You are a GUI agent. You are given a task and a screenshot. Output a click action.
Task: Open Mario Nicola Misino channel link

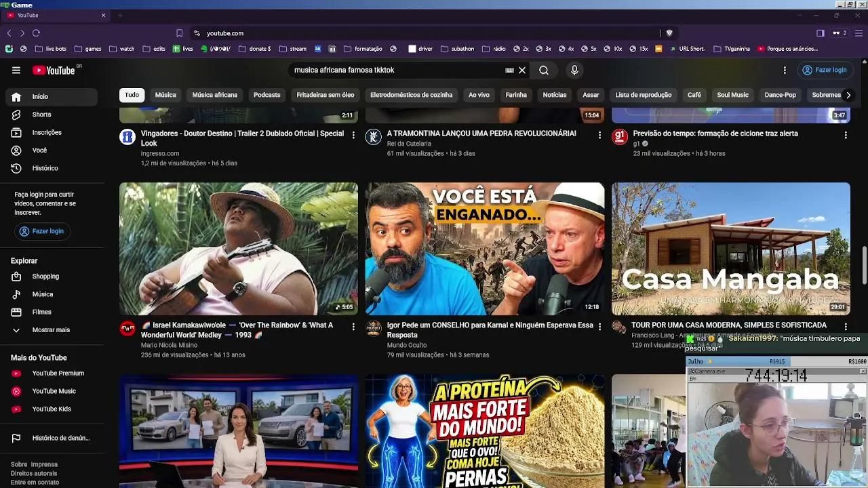click(169, 345)
